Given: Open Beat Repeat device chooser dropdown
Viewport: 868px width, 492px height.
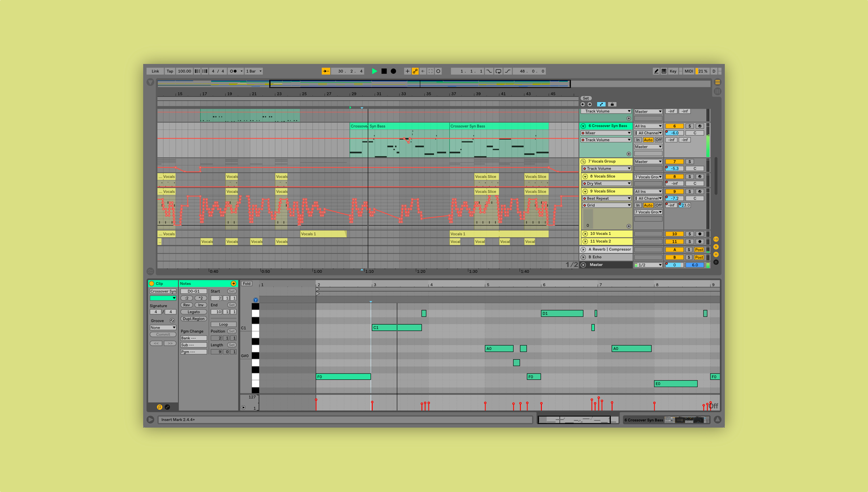Looking at the screenshot, I should [606, 198].
